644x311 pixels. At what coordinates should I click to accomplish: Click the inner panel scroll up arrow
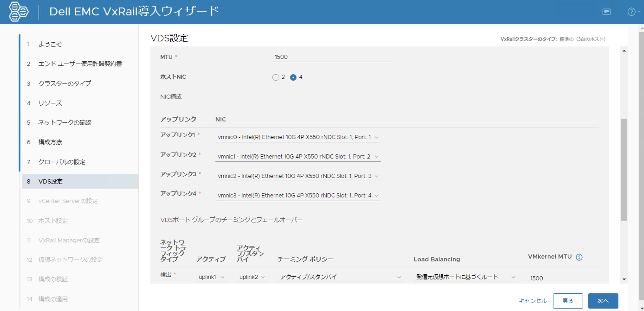[624, 51]
